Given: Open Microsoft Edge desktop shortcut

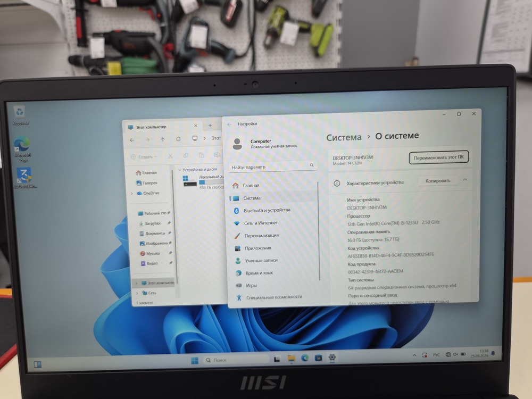Looking at the screenshot, I should tap(22, 149).
